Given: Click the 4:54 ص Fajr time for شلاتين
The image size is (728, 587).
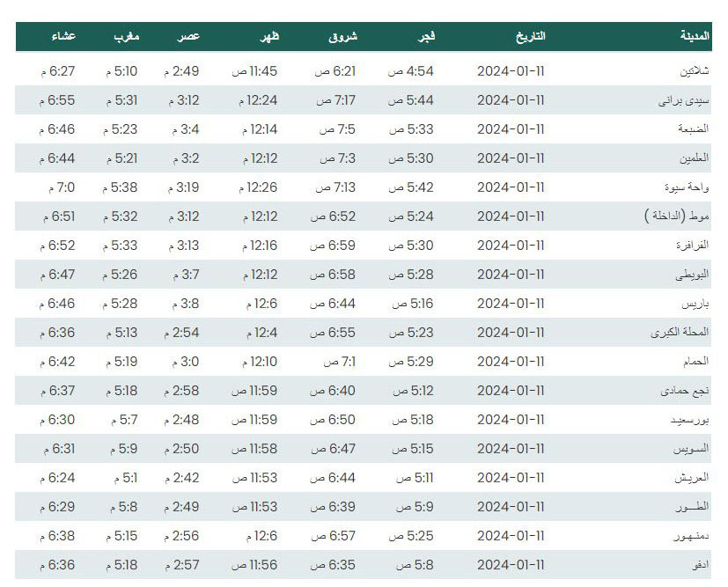Looking at the screenshot, I should pyautogui.click(x=411, y=71).
